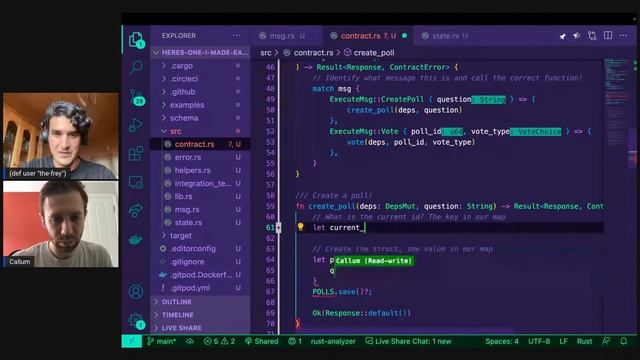Expand the TIMELINE section
Screen dimensions: 640x360
(x=200, y=315)
